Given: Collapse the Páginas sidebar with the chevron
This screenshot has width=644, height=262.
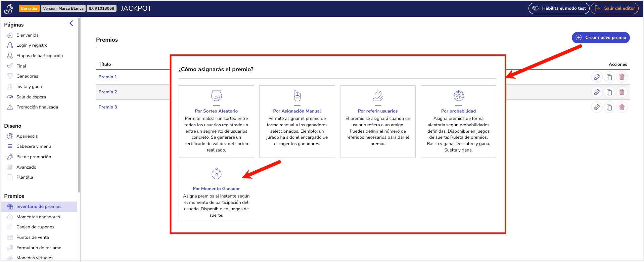Looking at the screenshot, I should [x=71, y=23].
